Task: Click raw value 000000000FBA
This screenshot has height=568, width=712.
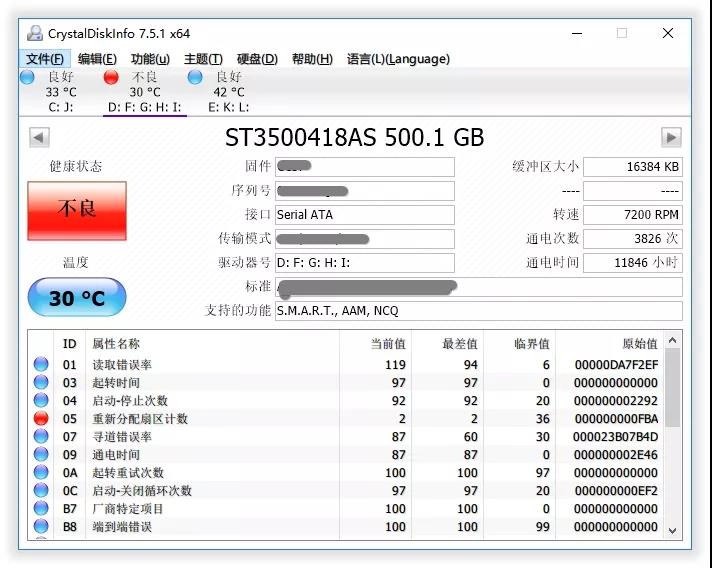Action: coord(616,419)
